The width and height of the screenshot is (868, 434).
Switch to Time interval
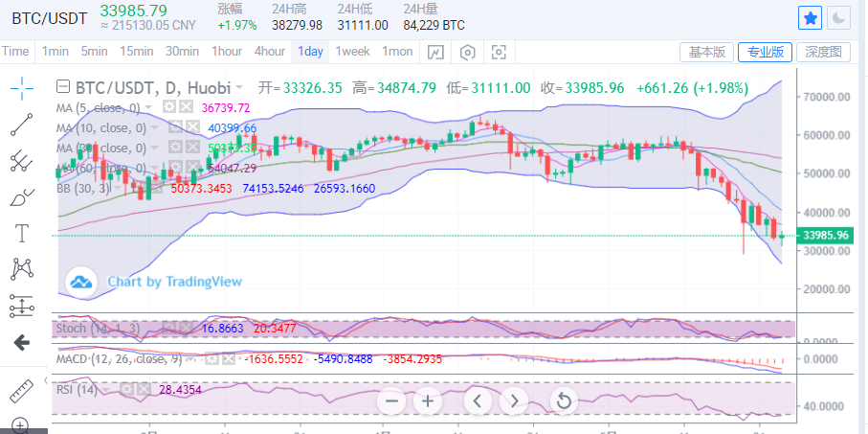(15, 52)
